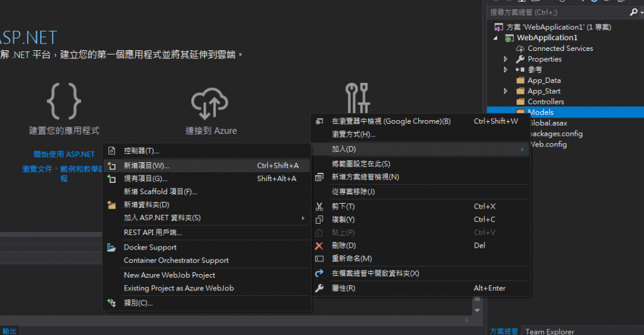Click the 建置您的應用程式 heading
Screen dimensions: 644x335
coord(64,131)
